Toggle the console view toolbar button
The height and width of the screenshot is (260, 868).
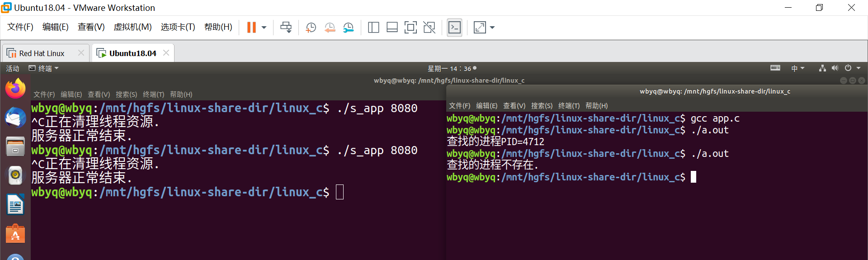454,28
